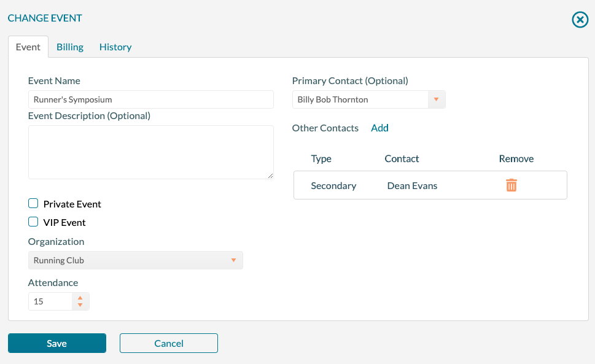Select the Event tab
This screenshot has height=364, width=595.
(28, 47)
